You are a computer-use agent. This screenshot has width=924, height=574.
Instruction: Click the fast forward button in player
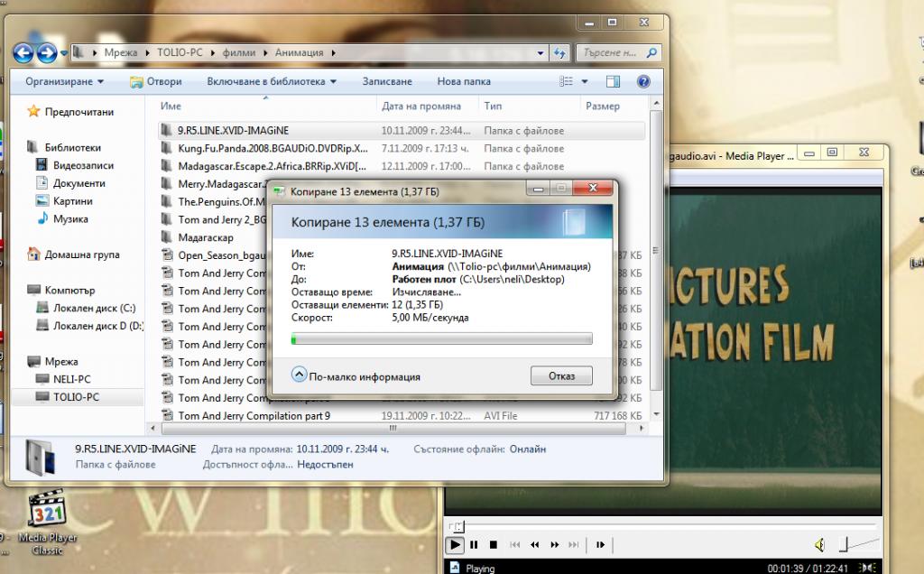click(x=555, y=545)
